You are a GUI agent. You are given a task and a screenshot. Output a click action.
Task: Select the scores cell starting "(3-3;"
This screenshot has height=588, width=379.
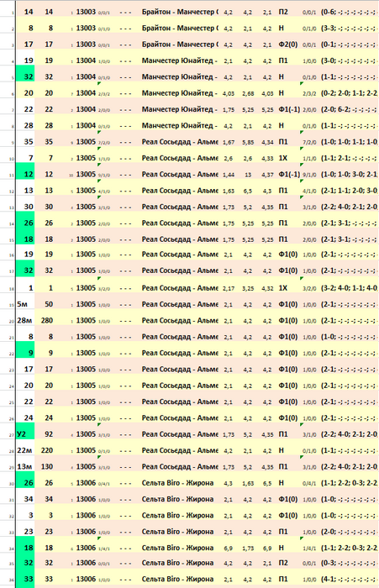click(x=349, y=28)
